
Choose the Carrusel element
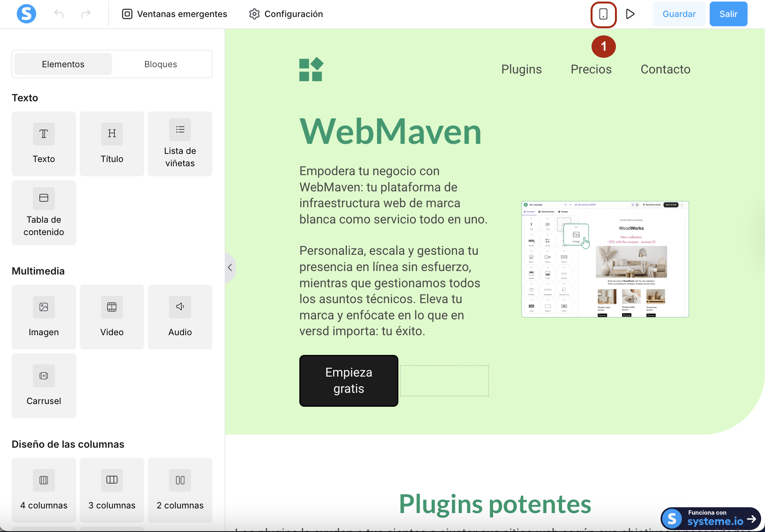44,385
